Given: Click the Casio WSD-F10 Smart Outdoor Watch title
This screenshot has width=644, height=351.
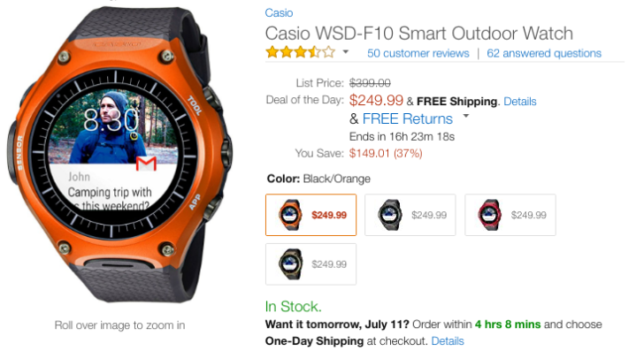Looking at the screenshot, I should point(419,34).
